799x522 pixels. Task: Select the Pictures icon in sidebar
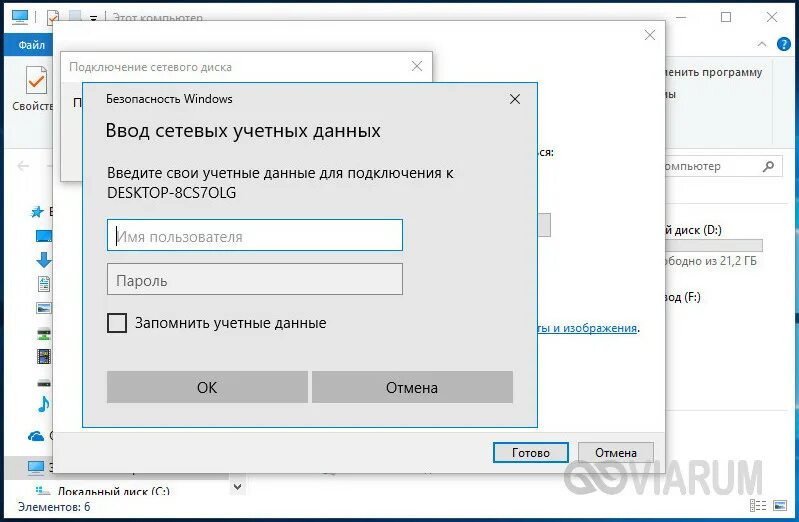point(44,308)
